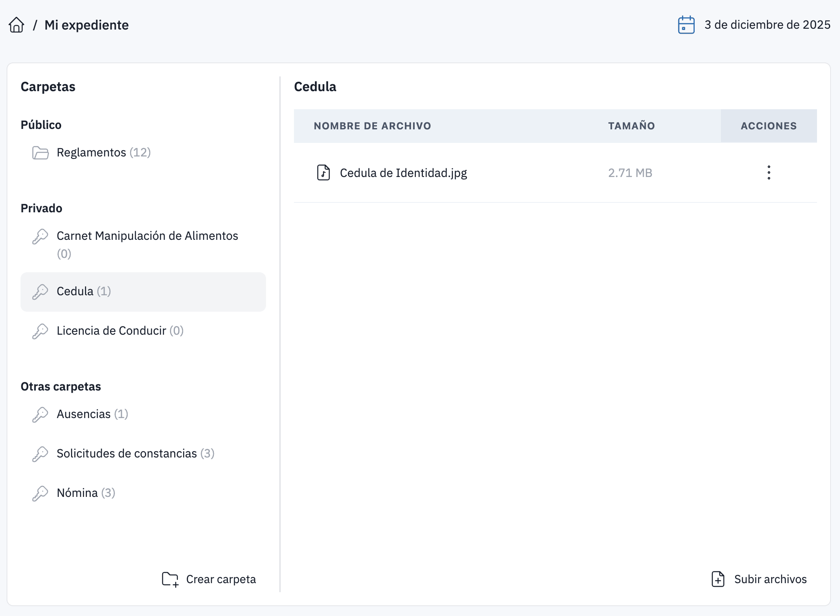Click the folder icon beside Reglamentos
Screen dimensions: 840x616
pyautogui.click(x=40, y=153)
